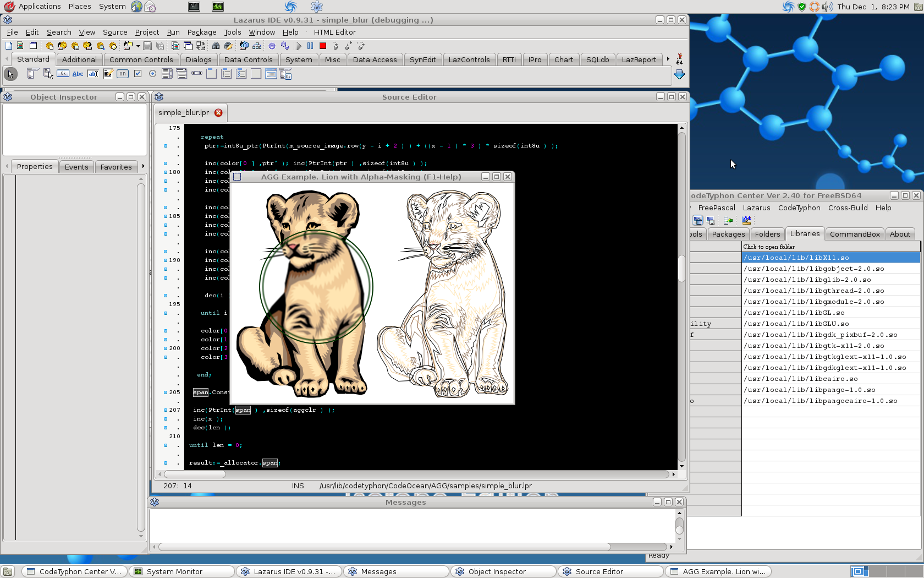
Task: Pick the TMainMenu component
Action: 32,74
